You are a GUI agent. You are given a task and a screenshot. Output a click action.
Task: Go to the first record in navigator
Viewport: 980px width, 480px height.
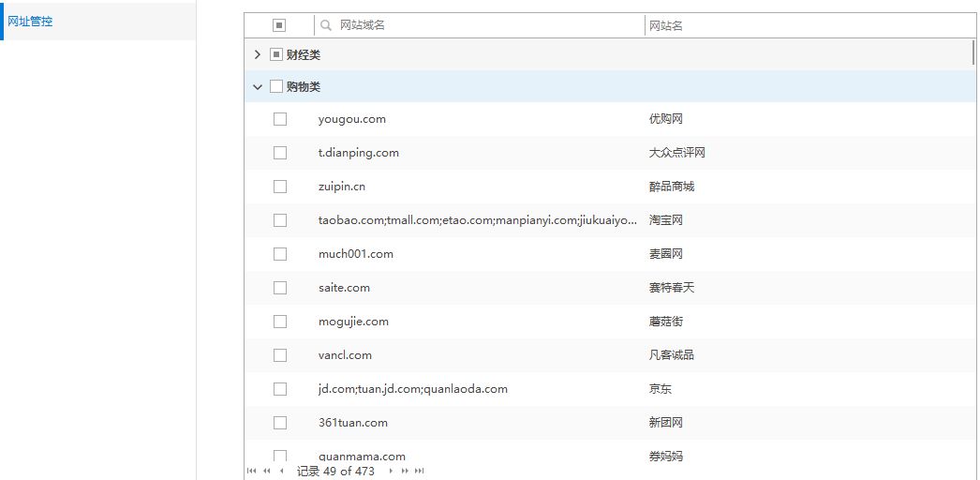click(x=251, y=471)
